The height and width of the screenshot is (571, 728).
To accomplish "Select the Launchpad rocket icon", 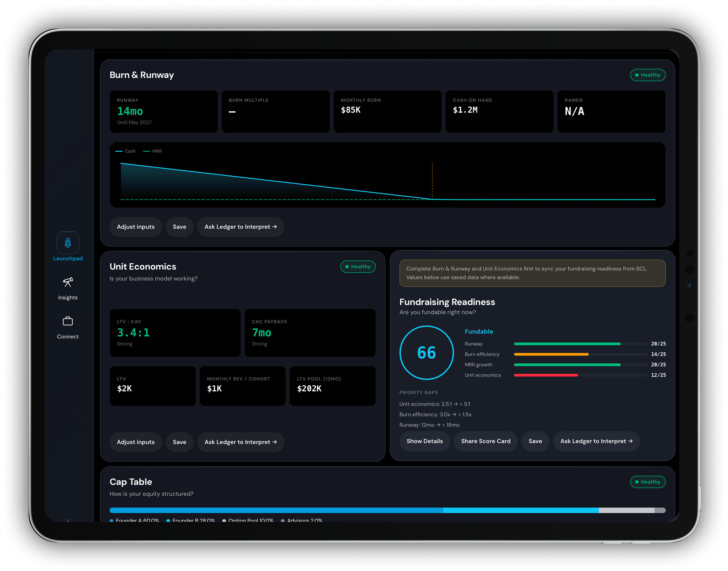I will coord(68,242).
